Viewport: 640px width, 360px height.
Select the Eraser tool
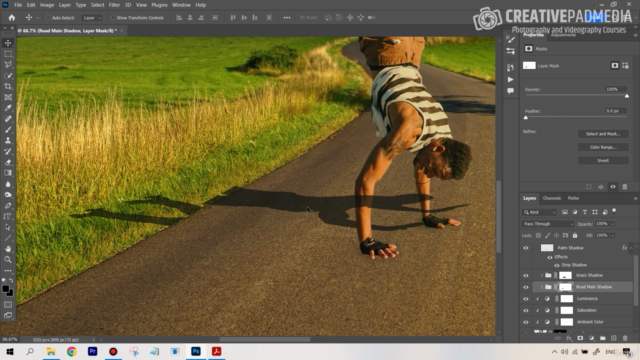click(x=8, y=162)
